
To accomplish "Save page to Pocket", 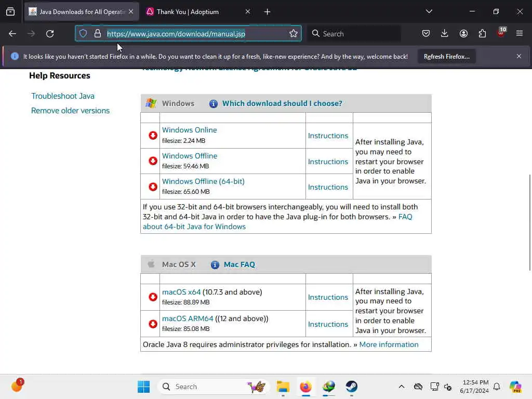I will point(426,34).
